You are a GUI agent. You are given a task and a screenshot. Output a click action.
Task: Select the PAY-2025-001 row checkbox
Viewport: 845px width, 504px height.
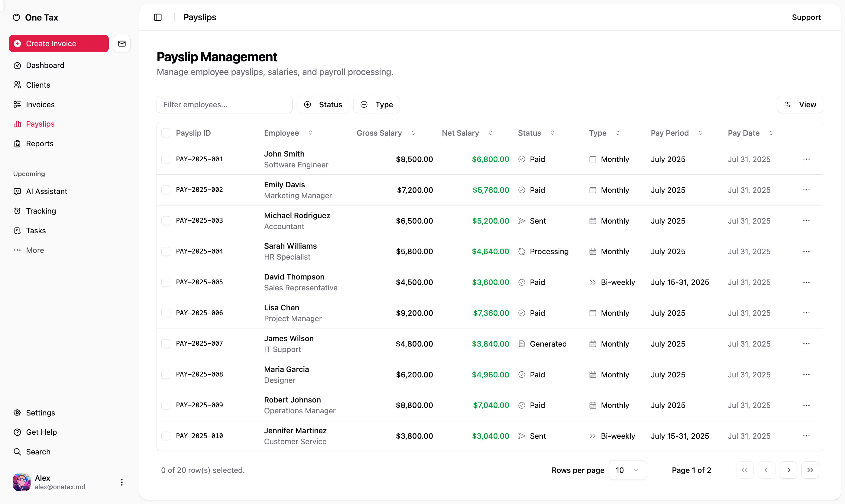point(166,159)
